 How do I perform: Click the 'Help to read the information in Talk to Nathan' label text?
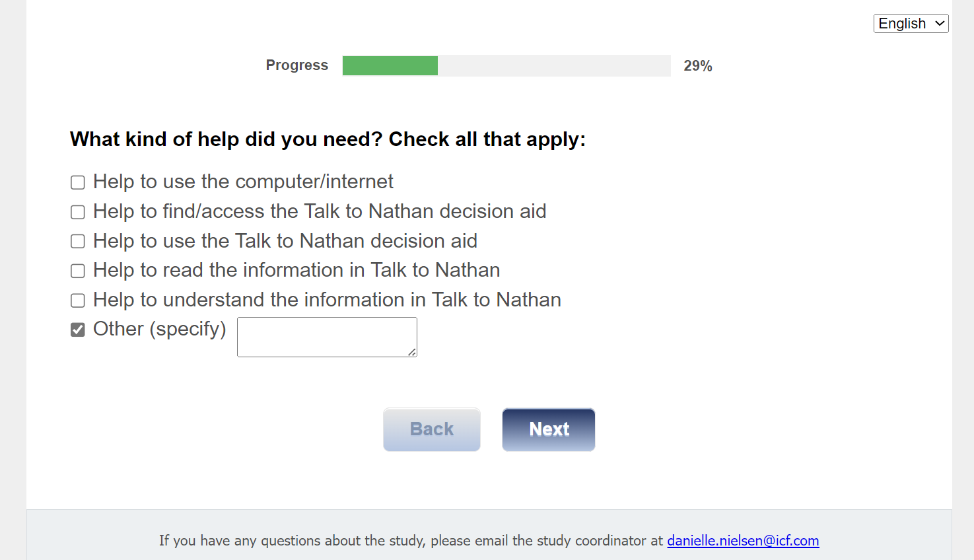296,270
